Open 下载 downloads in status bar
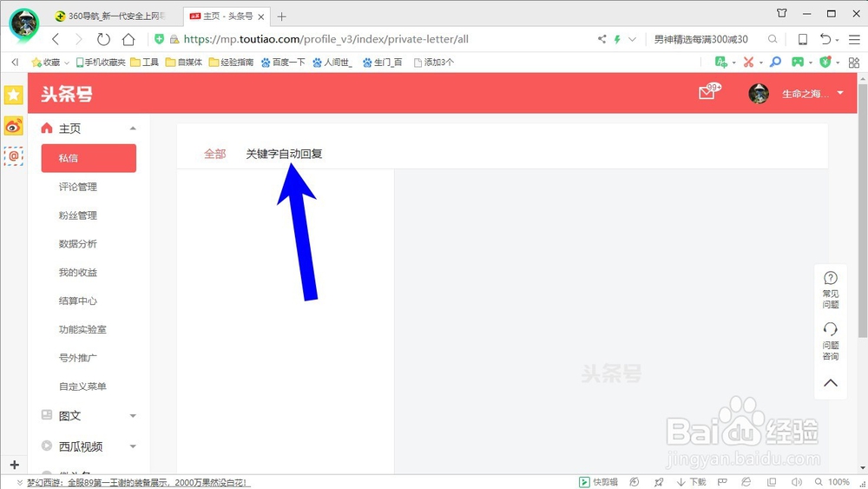Viewport: 868px width, 489px height. coord(692,482)
